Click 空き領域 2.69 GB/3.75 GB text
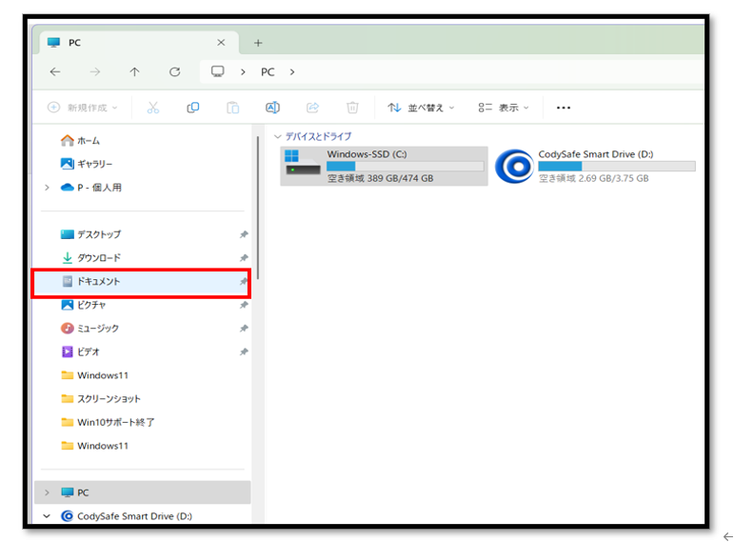The width and height of the screenshot is (734, 542). (x=594, y=178)
